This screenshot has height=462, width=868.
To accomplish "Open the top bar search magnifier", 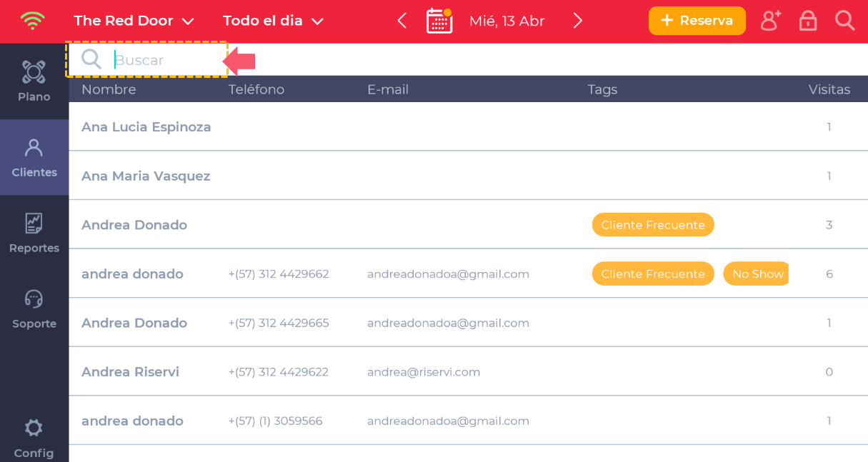I will [845, 21].
